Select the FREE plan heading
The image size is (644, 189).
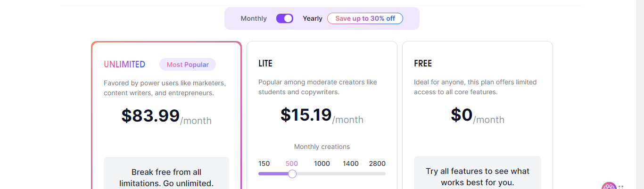pyautogui.click(x=423, y=64)
